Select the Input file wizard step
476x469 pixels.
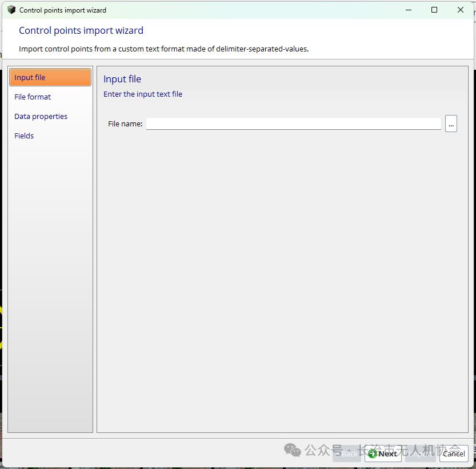50,77
